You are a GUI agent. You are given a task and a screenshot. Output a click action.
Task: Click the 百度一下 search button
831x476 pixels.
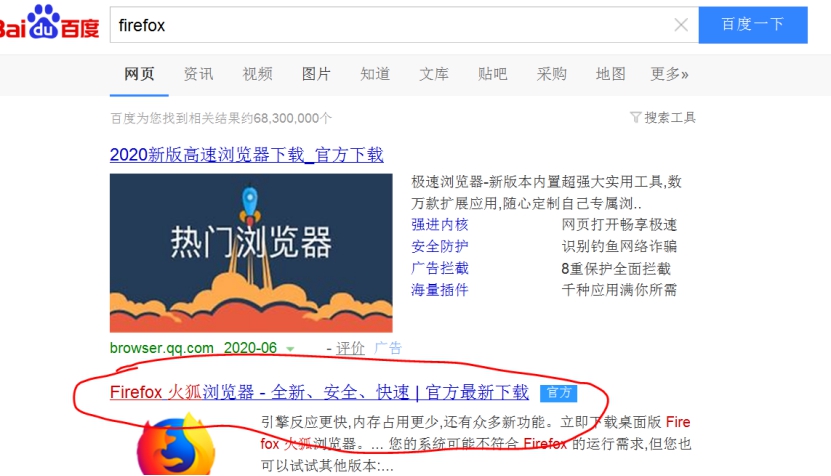point(753,25)
